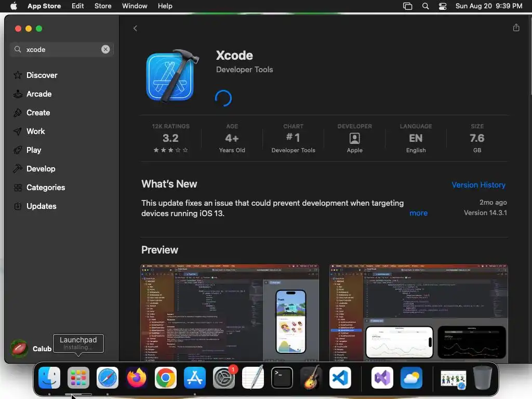Launch Firefox from the Dock
The width and height of the screenshot is (532, 399).
tap(137, 378)
